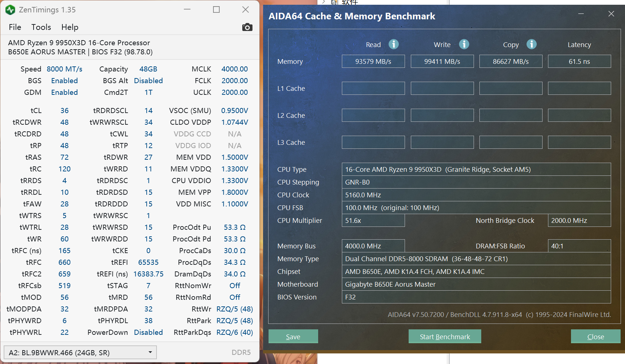The image size is (625, 364).
Task: Open the Help menu in ZenTimings
Action: [x=70, y=27]
